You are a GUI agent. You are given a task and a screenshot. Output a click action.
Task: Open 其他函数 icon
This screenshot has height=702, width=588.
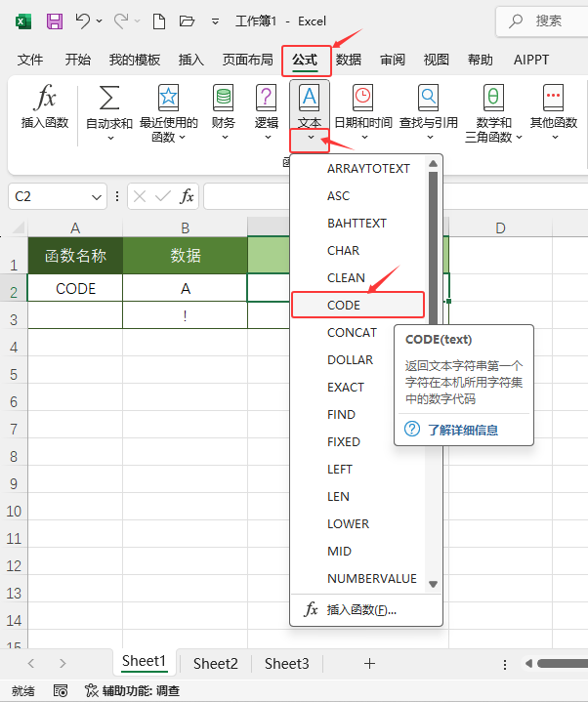(x=554, y=98)
